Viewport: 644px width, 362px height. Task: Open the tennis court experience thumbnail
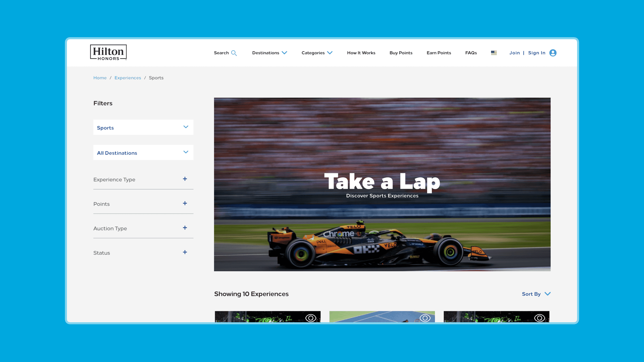[x=382, y=316]
